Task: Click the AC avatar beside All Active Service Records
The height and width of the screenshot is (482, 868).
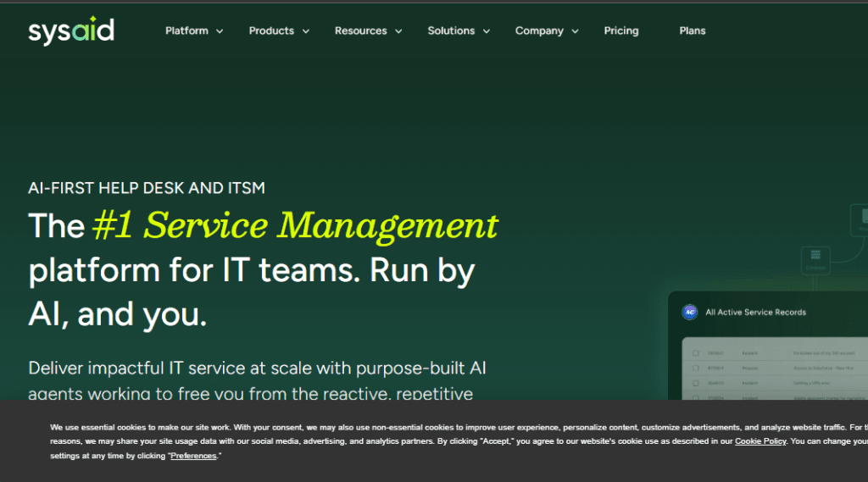Action: pos(689,312)
